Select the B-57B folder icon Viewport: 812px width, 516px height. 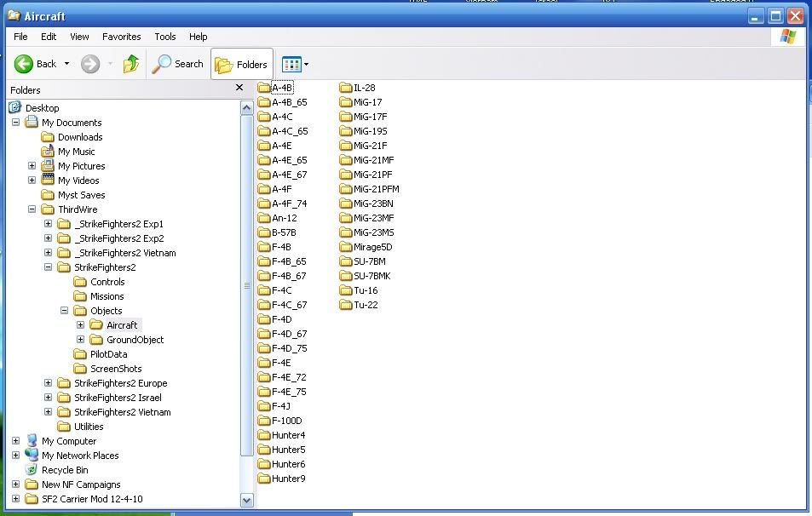[x=264, y=232]
